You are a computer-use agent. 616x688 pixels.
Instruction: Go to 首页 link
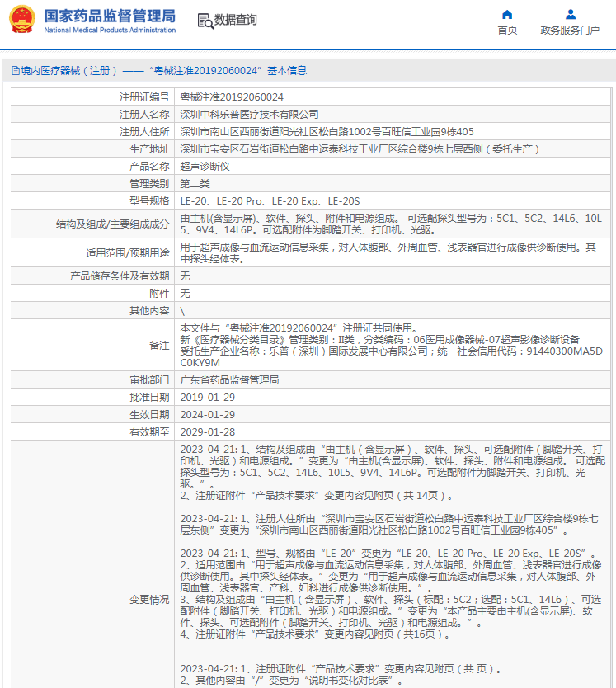click(x=507, y=31)
